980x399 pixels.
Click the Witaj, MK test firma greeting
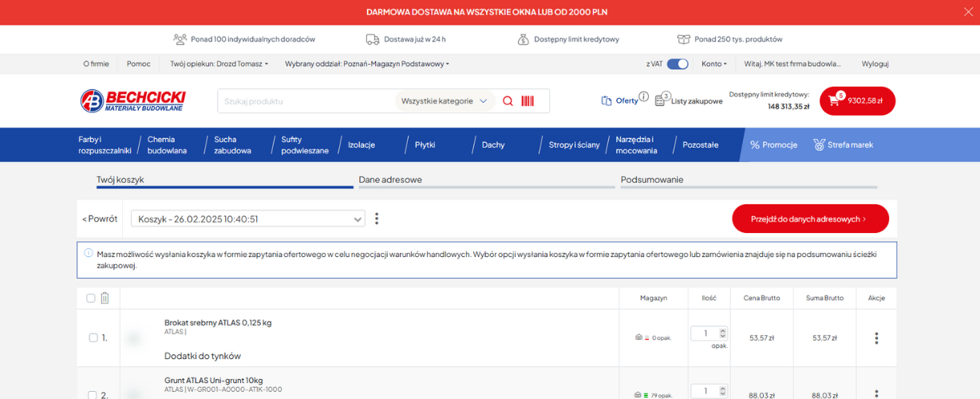[x=792, y=64]
